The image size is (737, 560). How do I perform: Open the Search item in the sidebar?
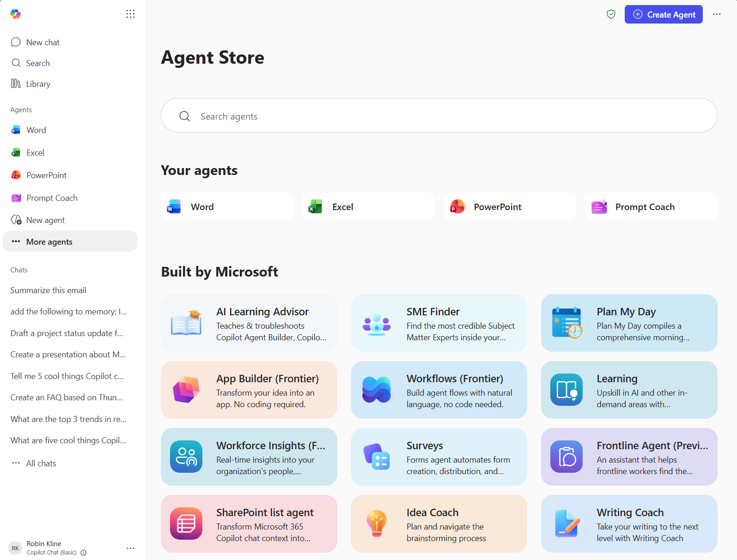(x=70, y=63)
